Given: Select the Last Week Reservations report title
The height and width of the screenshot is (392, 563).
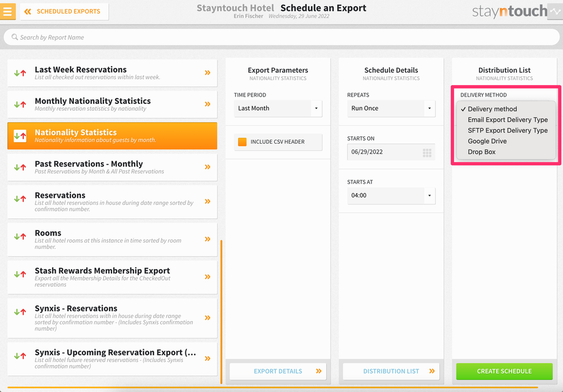Looking at the screenshot, I should pyautogui.click(x=81, y=70).
